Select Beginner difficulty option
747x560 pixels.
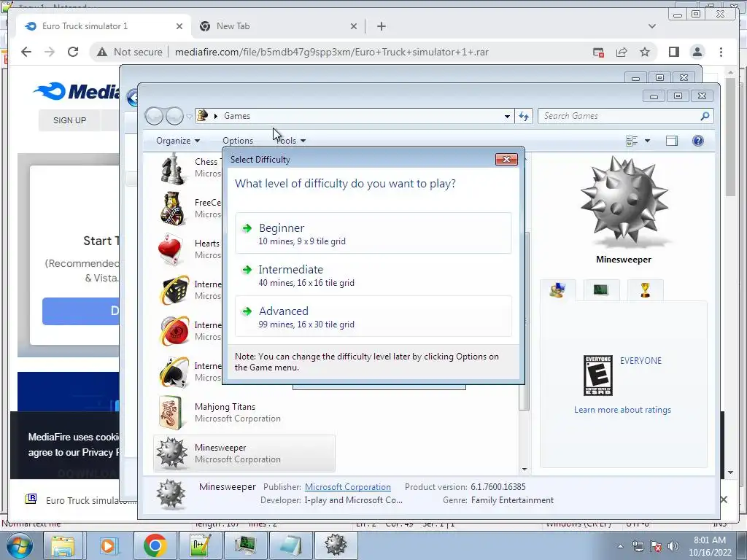click(373, 233)
